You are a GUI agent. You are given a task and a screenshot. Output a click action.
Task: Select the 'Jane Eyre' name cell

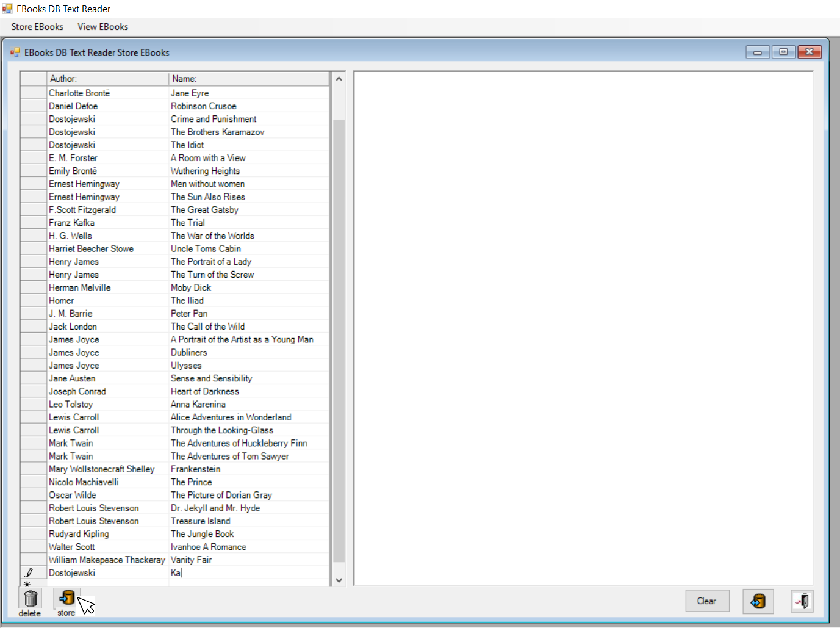pos(249,93)
